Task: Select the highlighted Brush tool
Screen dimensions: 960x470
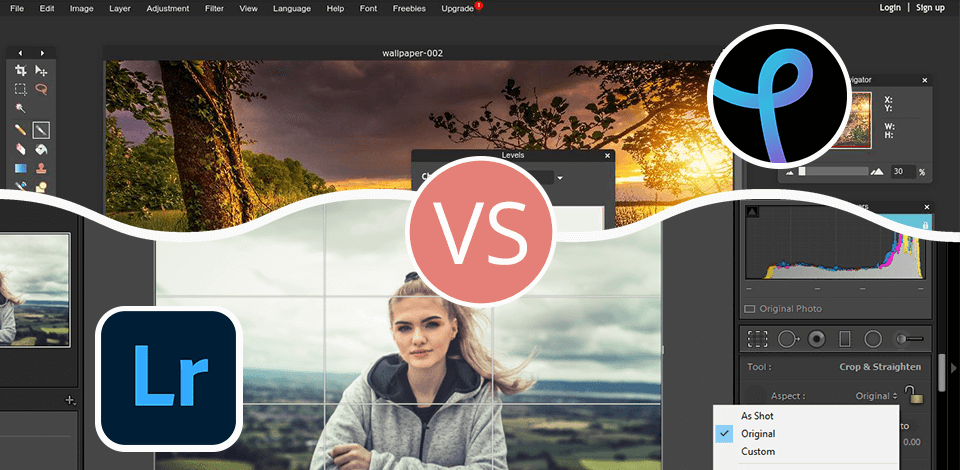Action: tap(42, 130)
